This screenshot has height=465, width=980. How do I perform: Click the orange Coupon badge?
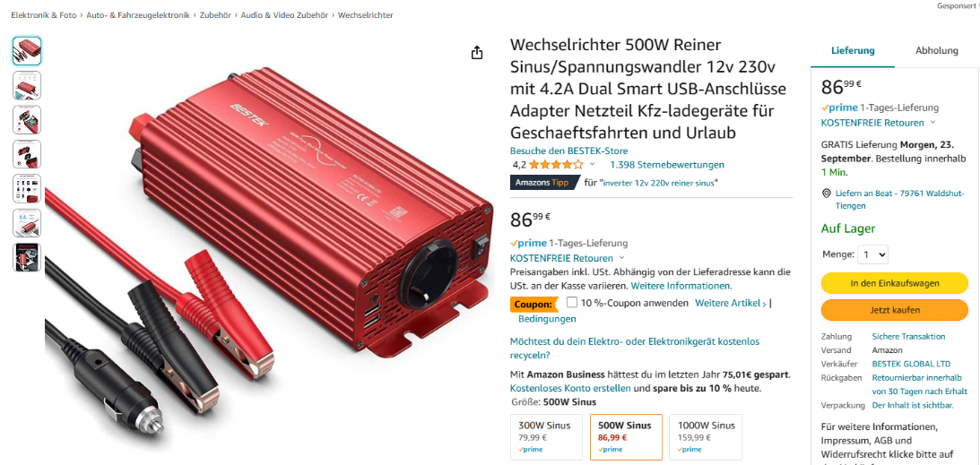535,304
